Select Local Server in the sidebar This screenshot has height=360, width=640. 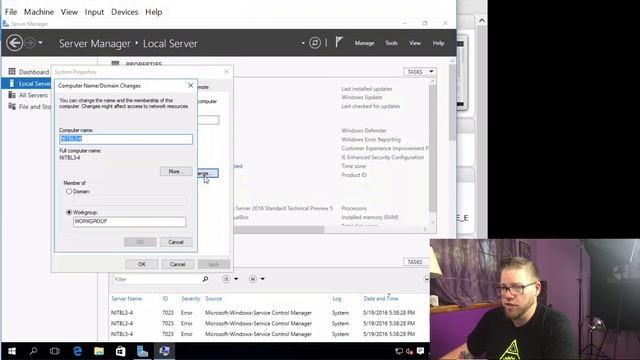[x=27, y=83]
